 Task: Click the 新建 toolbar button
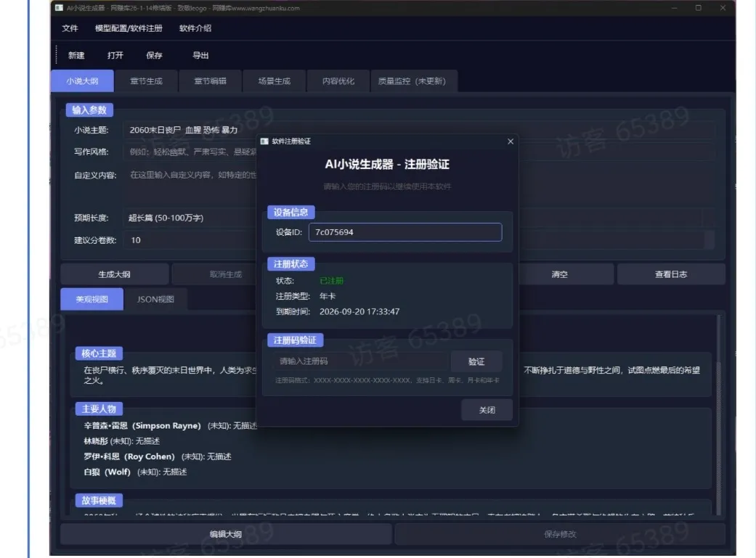(x=76, y=55)
